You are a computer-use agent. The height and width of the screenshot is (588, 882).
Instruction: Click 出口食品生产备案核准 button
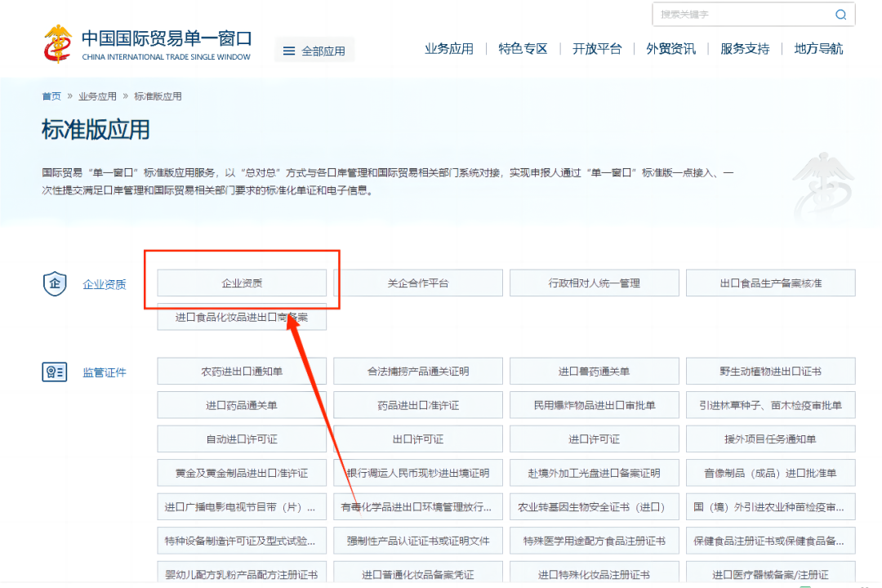pos(770,283)
